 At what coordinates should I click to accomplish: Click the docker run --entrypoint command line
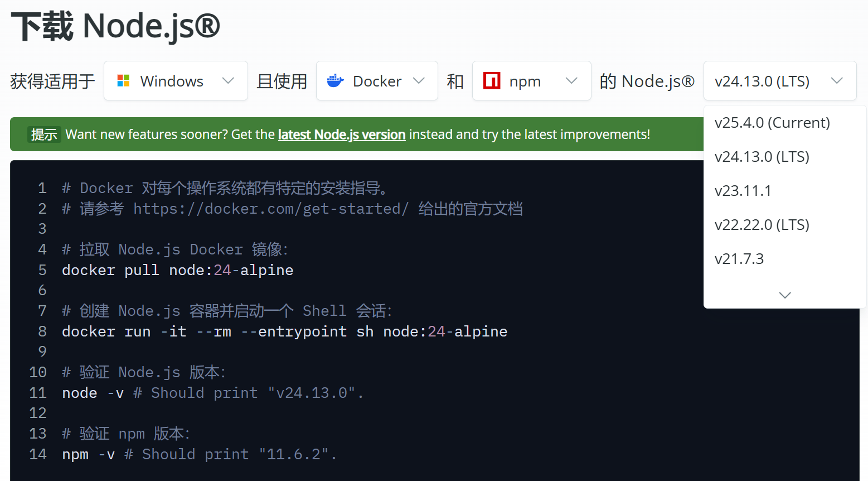(284, 331)
